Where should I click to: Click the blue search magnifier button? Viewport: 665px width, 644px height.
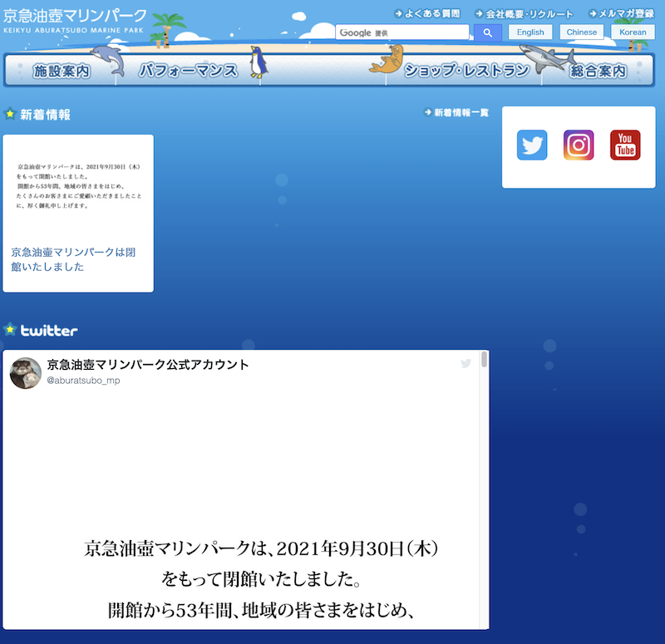coord(487,32)
